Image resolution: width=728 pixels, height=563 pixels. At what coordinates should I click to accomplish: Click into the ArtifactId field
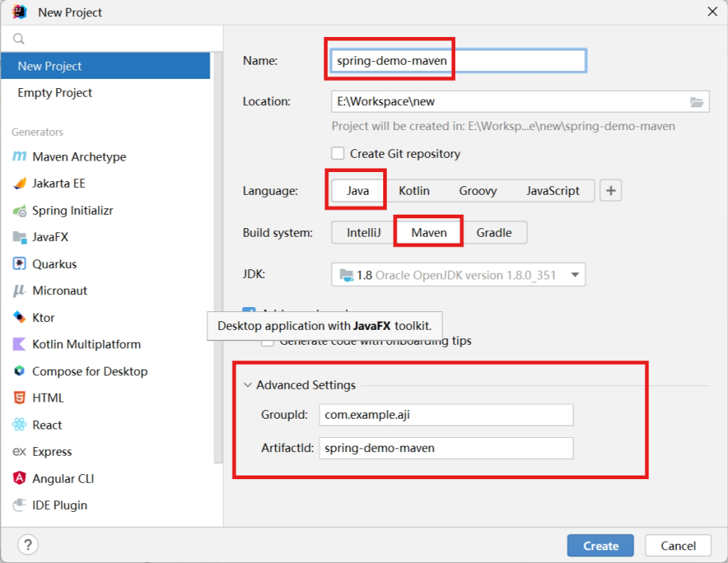[446, 448]
